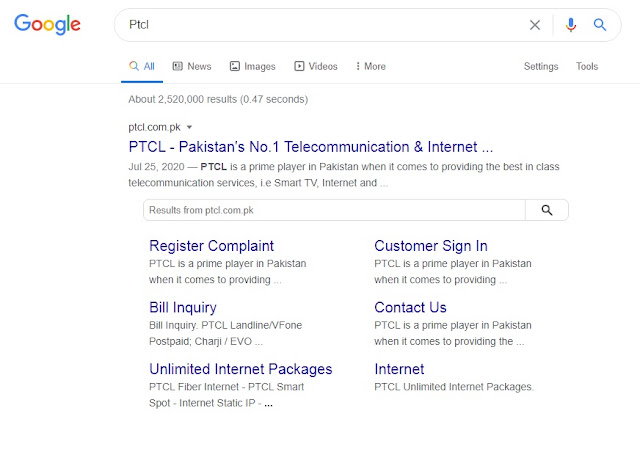The width and height of the screenshot is (640, 452).
Task: Clear the search box with the X icon
Action: coord(535,25)
